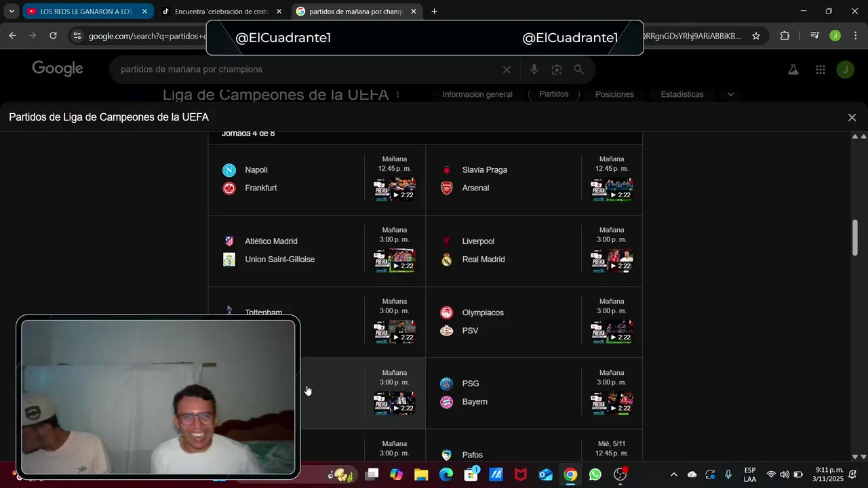Clear the search text with the X icon

pyautogui.click(x=507, y=69)
